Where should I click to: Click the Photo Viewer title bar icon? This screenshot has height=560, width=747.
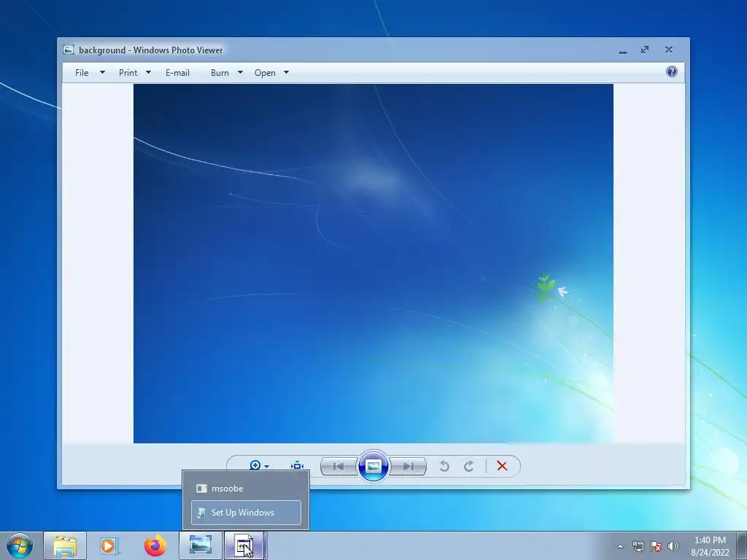point(69,50)
